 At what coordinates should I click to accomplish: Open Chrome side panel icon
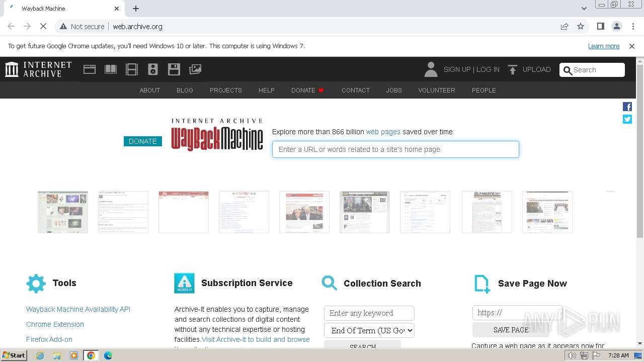(x=601, y=26)
